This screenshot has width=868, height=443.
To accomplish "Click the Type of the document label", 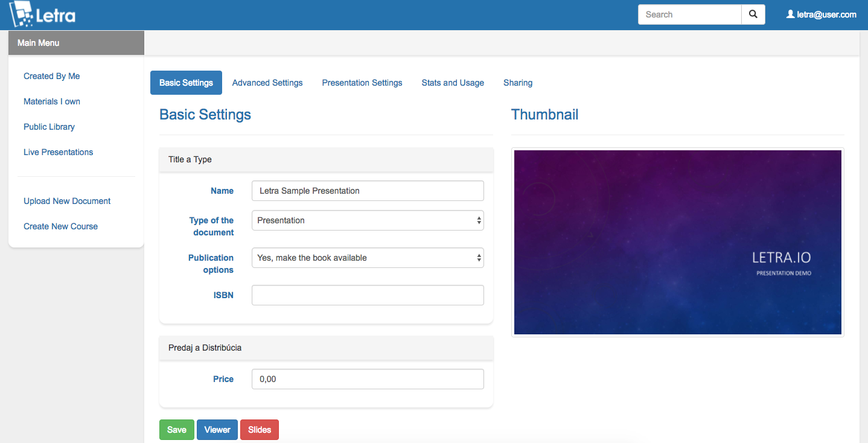I will coord(212,226).
